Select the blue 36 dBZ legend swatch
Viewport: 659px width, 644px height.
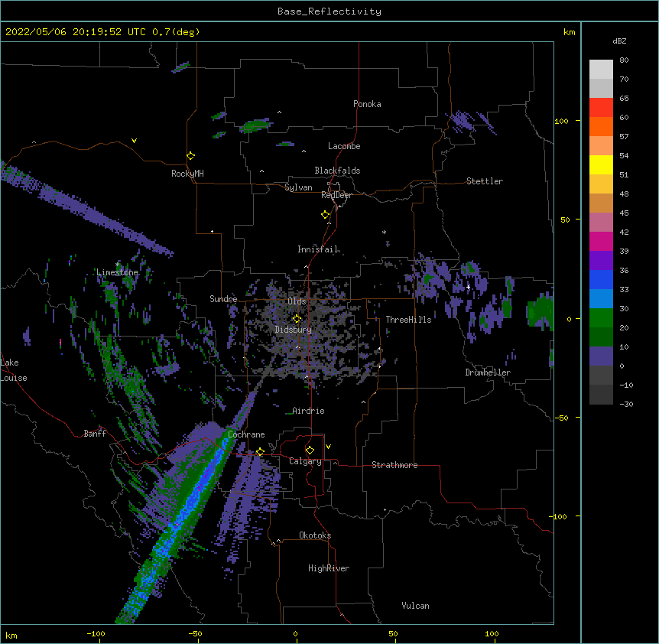(x=601, y=279)
